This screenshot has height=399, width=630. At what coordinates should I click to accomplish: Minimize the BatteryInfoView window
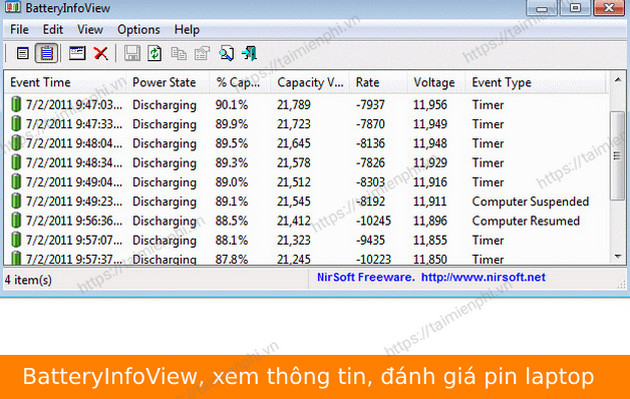pyautogui.click(x=542, y=8)
